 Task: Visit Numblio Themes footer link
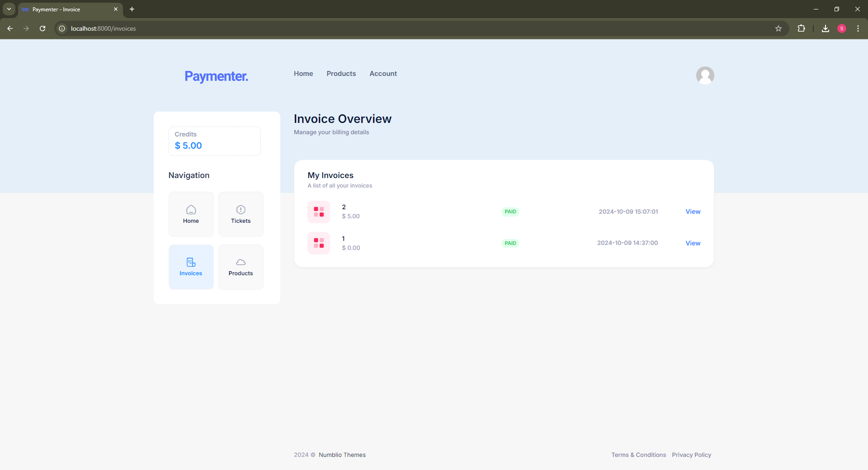click(342, 455)
